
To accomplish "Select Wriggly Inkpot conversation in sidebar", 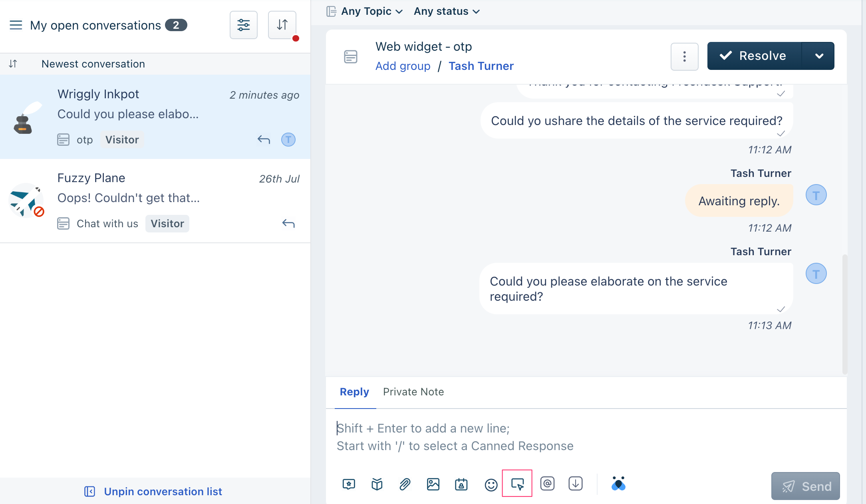I will point(155,117).
